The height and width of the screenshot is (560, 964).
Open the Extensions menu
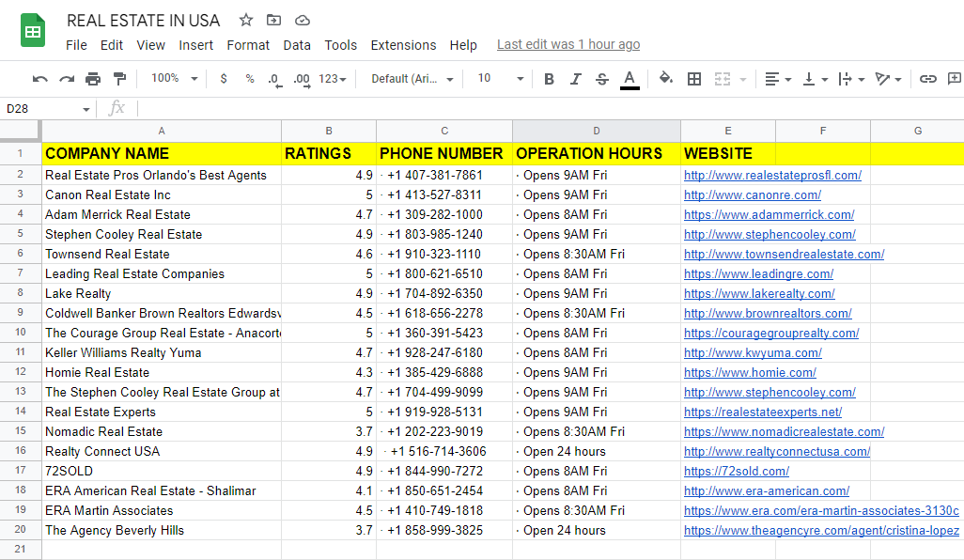403,45
